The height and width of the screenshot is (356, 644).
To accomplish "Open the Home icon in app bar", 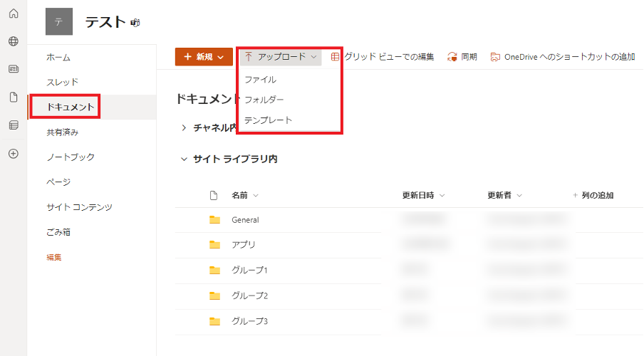I will (x=14, y=14).
